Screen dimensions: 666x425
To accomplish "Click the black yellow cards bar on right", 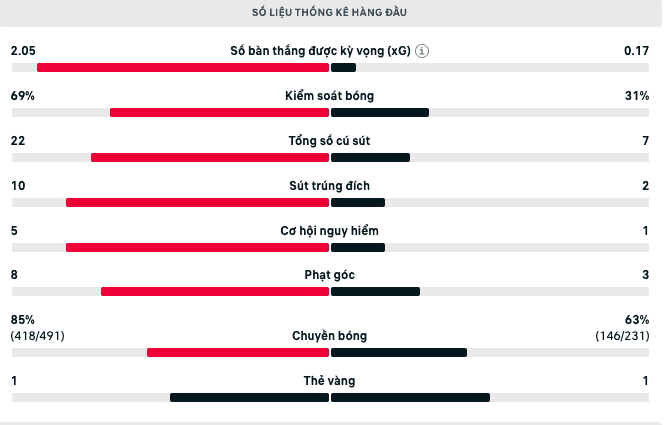I will pos(410,398).
